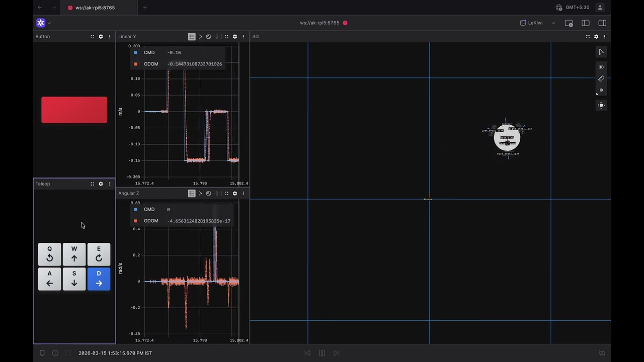Screen dimensions: 644x362
Task: Open 3D panel settings gear
Action: (596, 37)
